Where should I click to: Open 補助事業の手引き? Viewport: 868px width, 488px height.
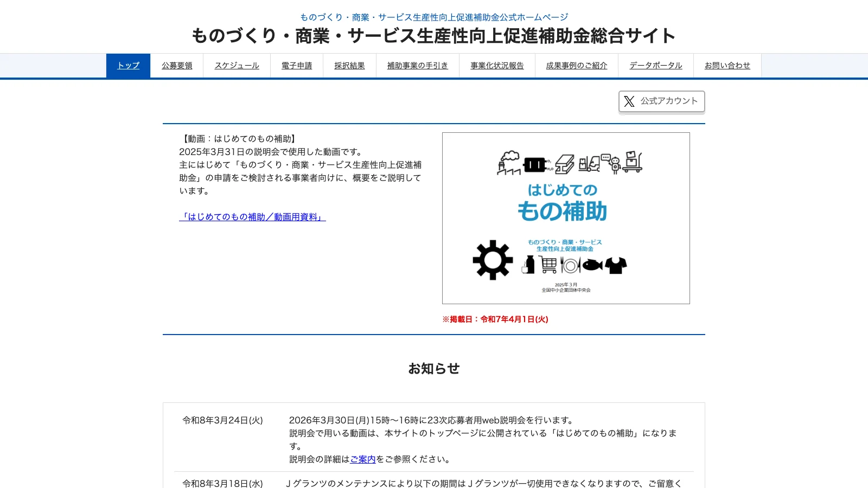pos(417,65)
